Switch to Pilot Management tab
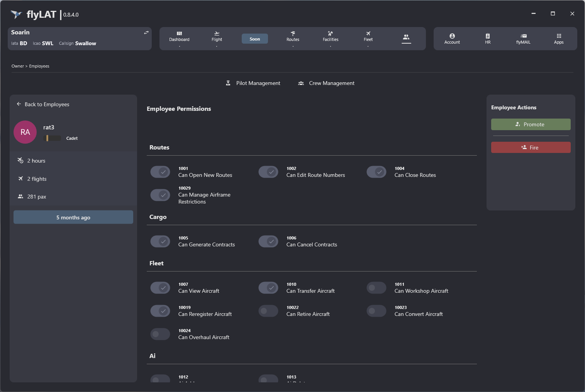This screenshot has width=585, height=392. 253,83
